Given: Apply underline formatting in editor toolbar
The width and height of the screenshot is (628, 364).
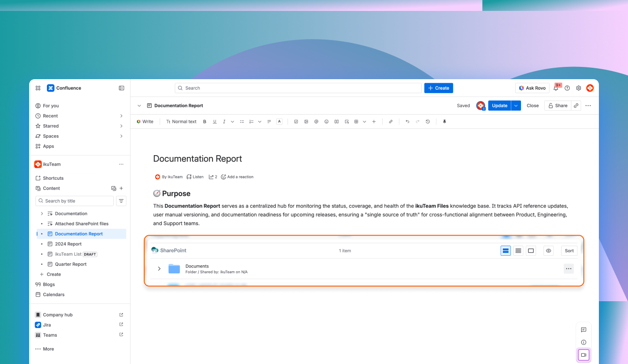Looking at the screenshot, I should [214, 121].
